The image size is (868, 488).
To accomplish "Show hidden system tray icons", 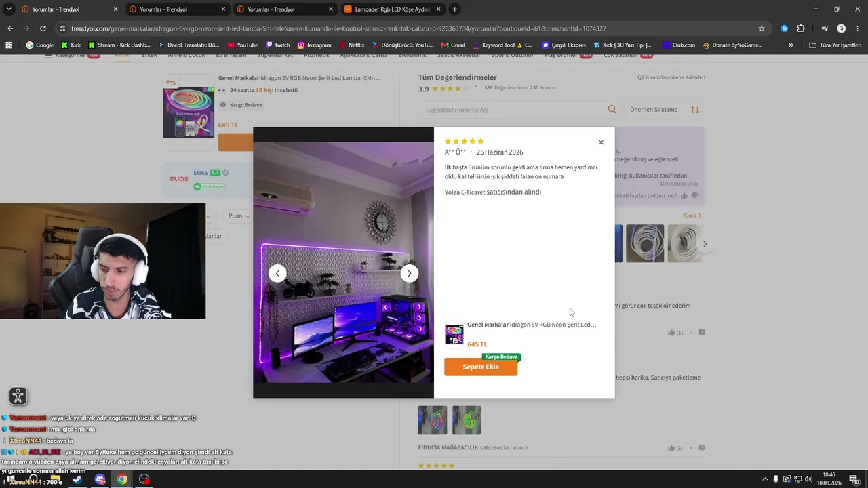I will tap(766, 479).
